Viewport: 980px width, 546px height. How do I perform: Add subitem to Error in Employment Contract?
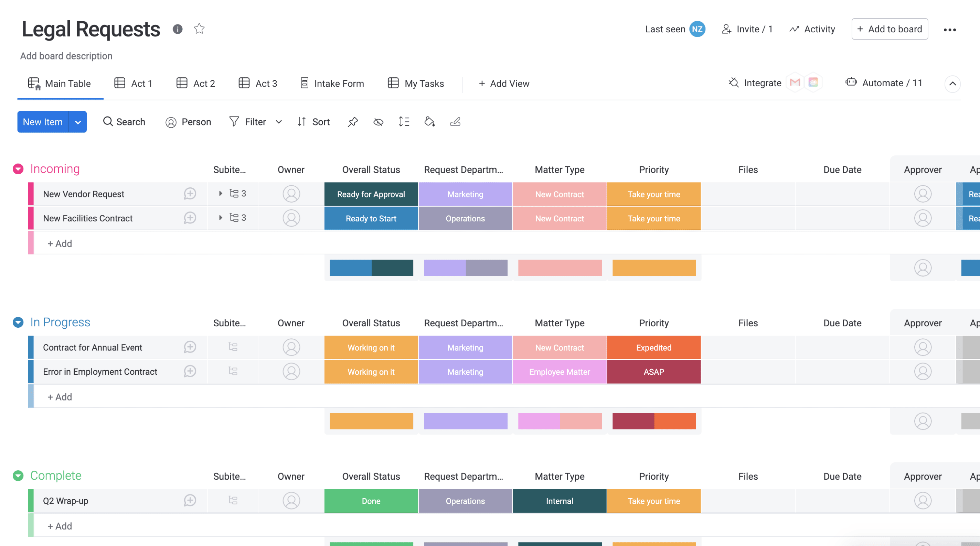(233, 371)
